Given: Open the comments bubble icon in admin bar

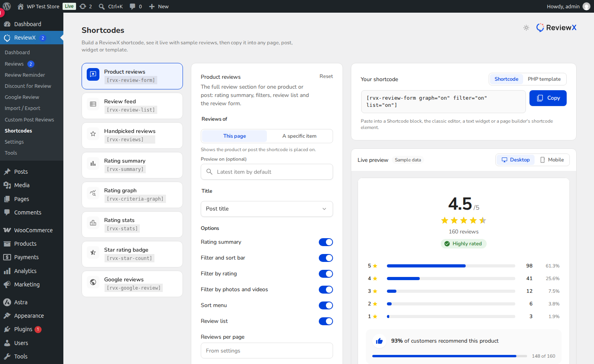Looking at the screenshot, I should coord(132,6).
